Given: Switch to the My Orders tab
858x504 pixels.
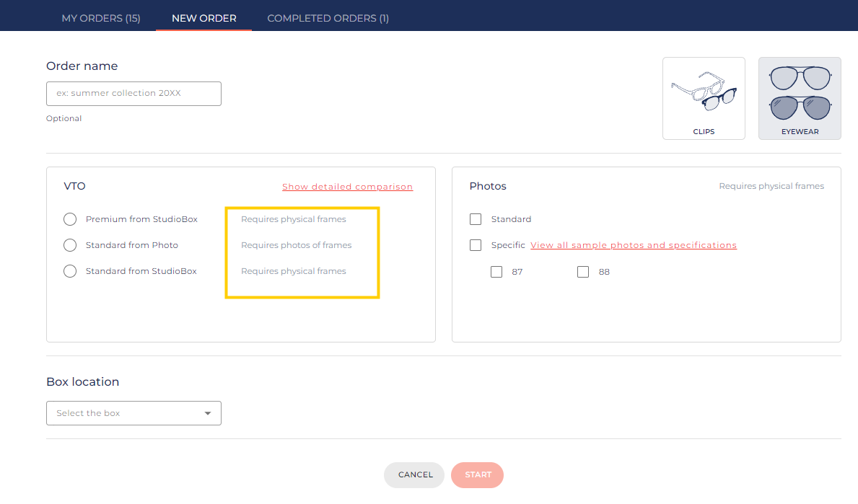Looking at the screenshot, I should pos(101,18).
